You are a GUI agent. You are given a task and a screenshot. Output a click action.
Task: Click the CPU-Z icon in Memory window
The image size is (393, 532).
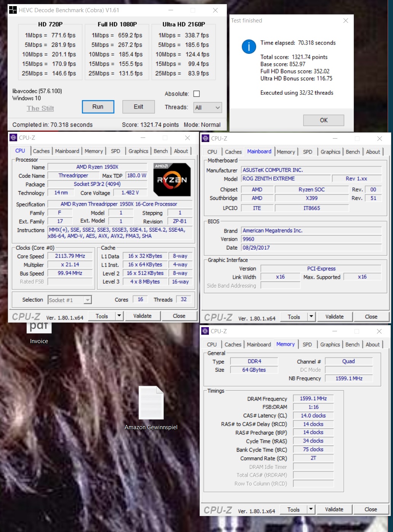click(x=205, y=331)
